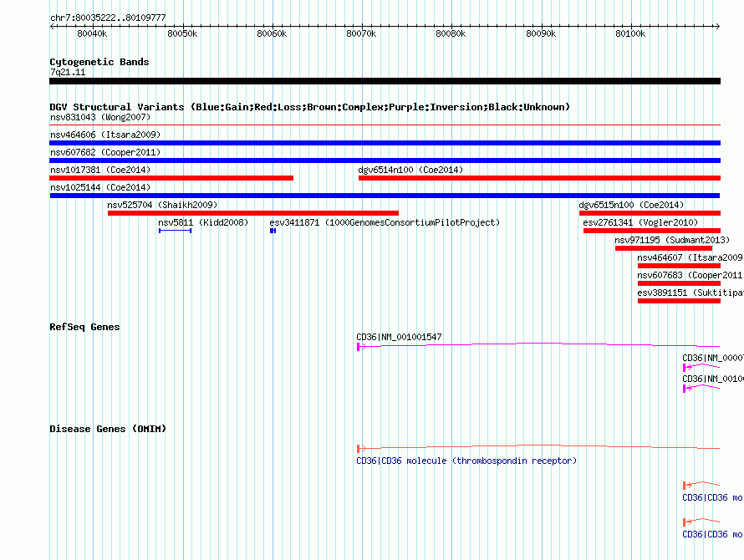Click the long magenta CD36 NM_001001547 transcript line

538,345
